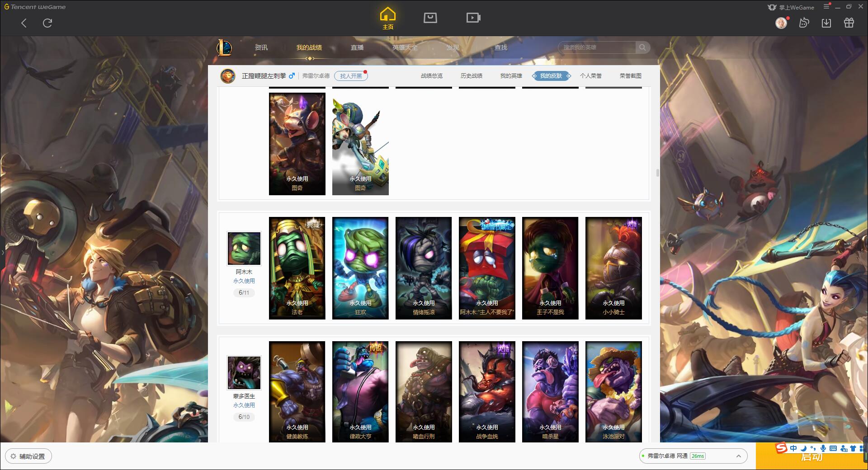Image resolution: width=868 pixels, height=470 pixels.
Task: Go back with the back arrow
Action: click(24, 23)
